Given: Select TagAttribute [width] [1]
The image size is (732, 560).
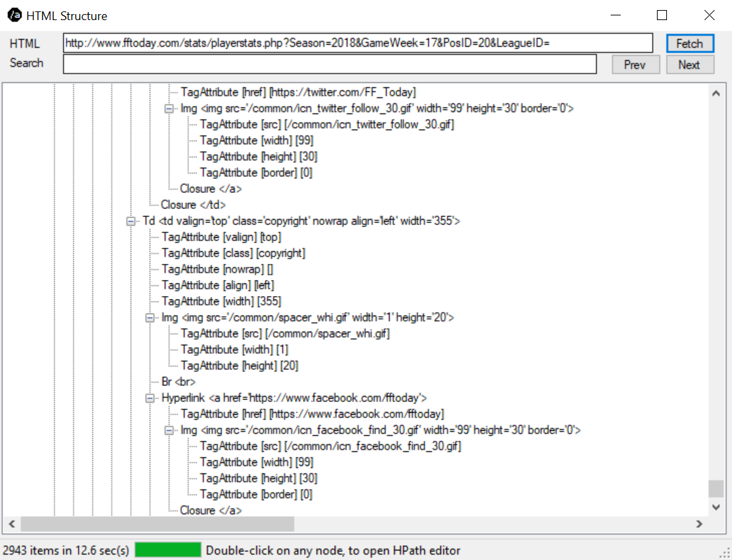Looking at the screenshot, I should [235, 350].
